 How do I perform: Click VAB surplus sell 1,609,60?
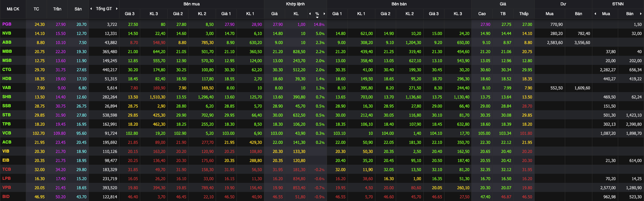pos(582,88)
